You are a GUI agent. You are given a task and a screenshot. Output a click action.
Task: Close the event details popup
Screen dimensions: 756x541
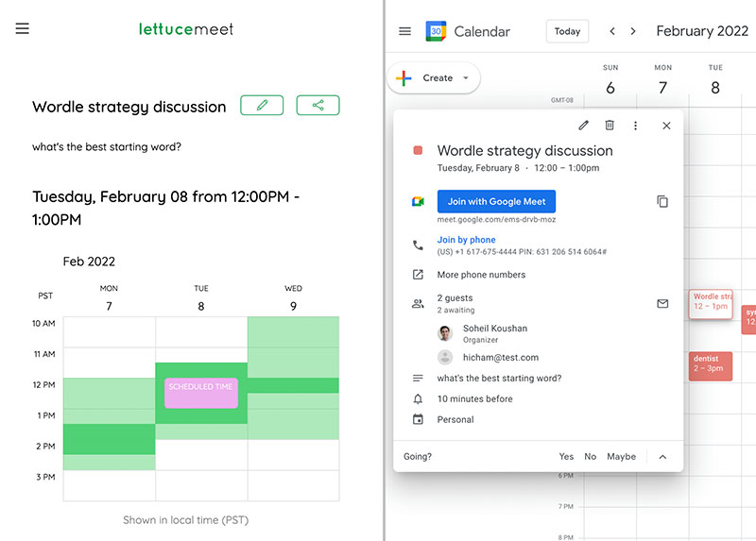point(666,126)
